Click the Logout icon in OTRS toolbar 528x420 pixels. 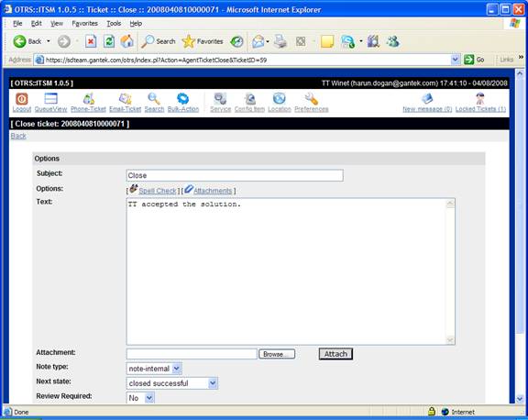pos(22,99)
